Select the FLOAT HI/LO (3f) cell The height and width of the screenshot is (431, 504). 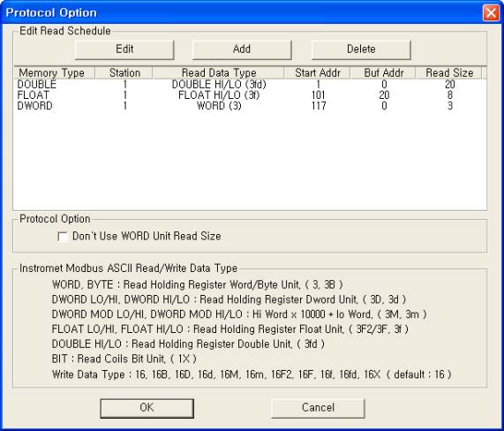point(219,95)
